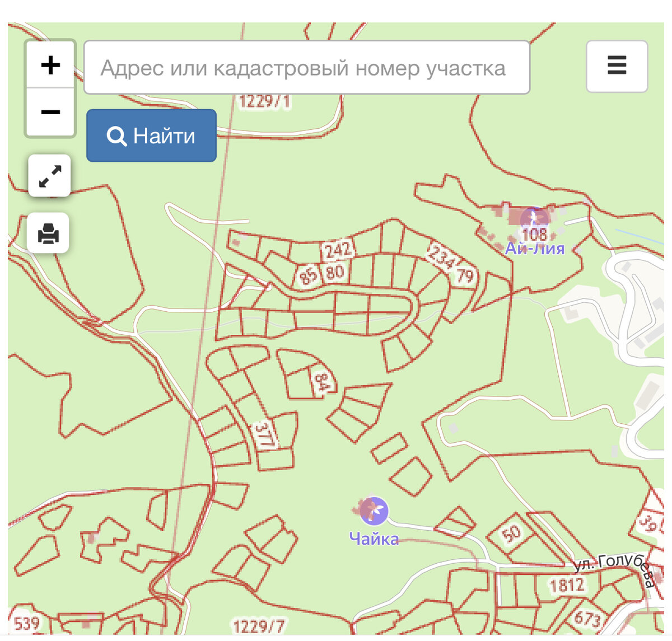Click the Чайка place marker icon
Screen dimensions: 672x641
pyautogui.click(x=374, y=511)
